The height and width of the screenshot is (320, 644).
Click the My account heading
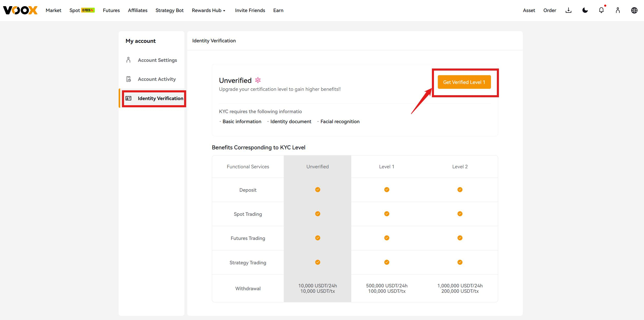(140, 41)
